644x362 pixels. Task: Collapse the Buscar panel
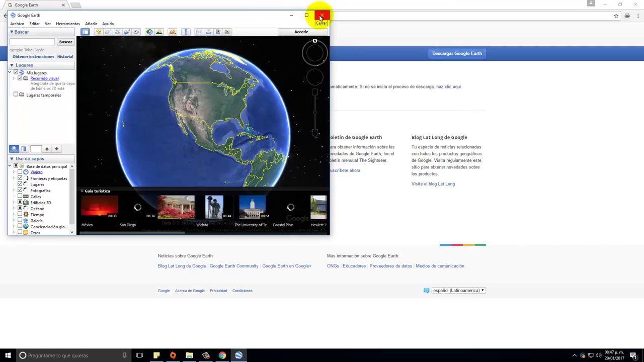[12, 32]
